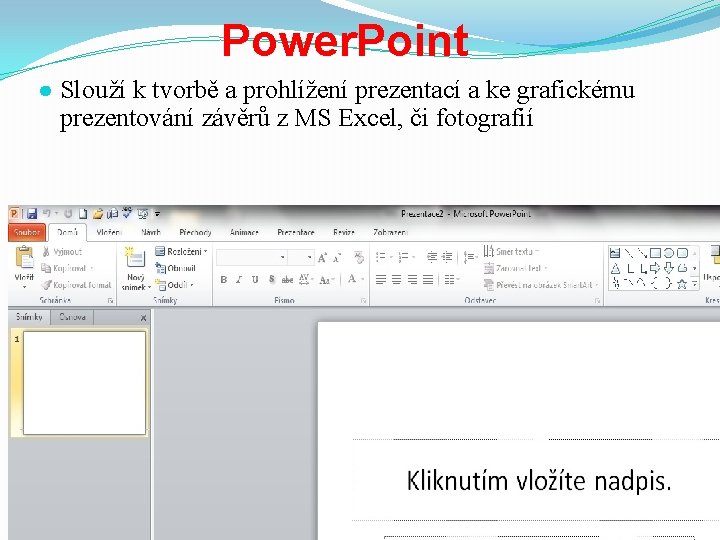The image size is (720, 540).
Task: Open the font size combo box
Action: [301, 258]
